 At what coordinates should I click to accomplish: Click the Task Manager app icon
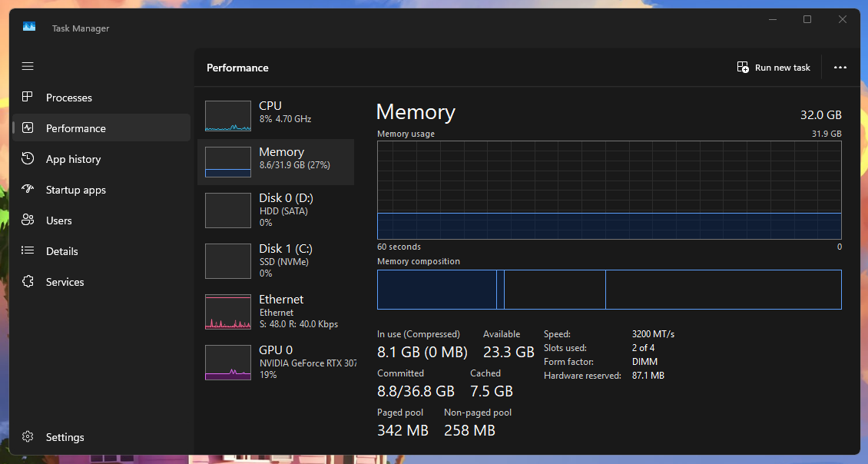29,28
